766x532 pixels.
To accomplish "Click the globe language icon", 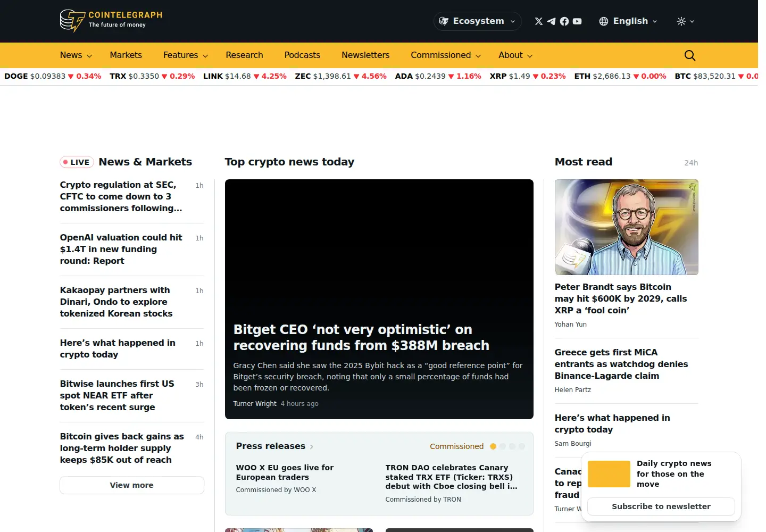I will tap(604, 21).
